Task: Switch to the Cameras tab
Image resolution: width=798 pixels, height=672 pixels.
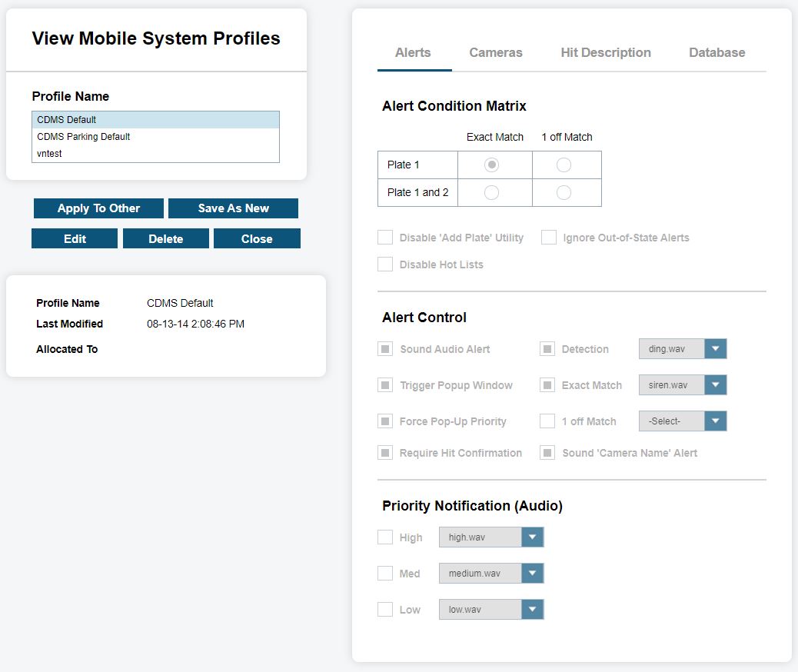Action: point(496,53)
